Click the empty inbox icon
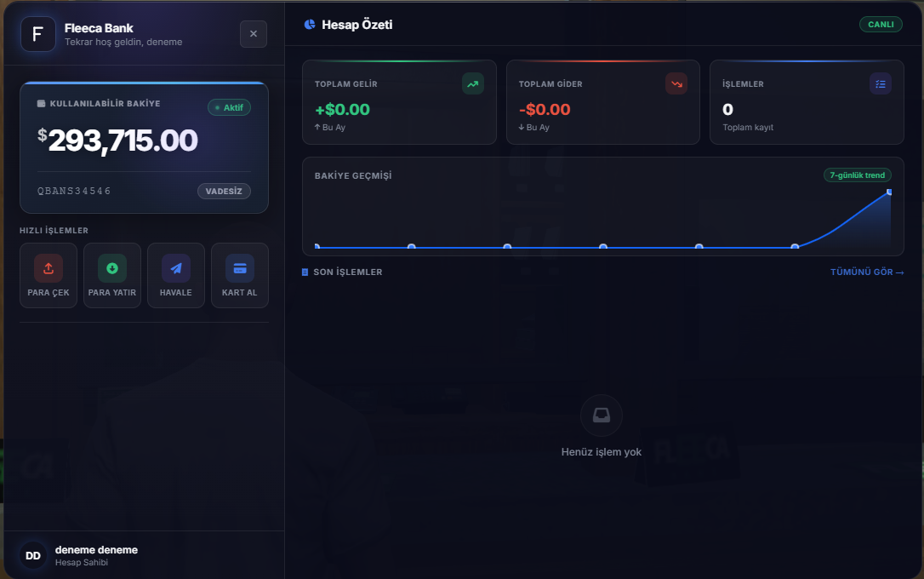Viewport: 924px width, 579px height. point(601,415)
